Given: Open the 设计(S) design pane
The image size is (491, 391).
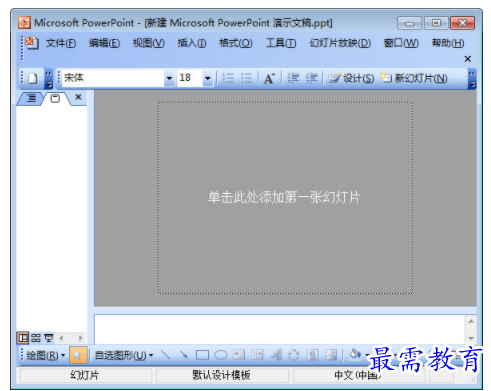Looking at the screenshot, I should 351,79.
